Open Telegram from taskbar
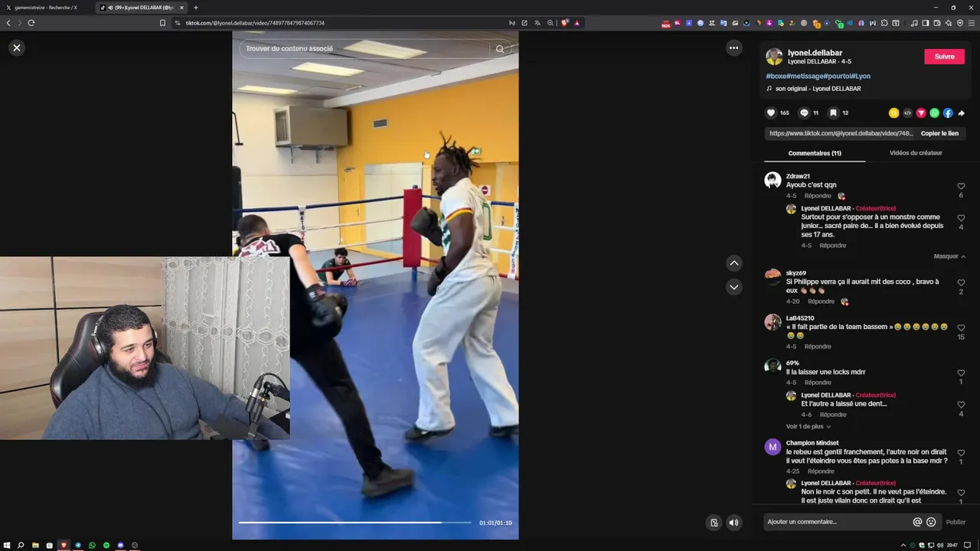The width and height of the screenshot is (980, 551). pyautogui.click(x=78, y=545)
